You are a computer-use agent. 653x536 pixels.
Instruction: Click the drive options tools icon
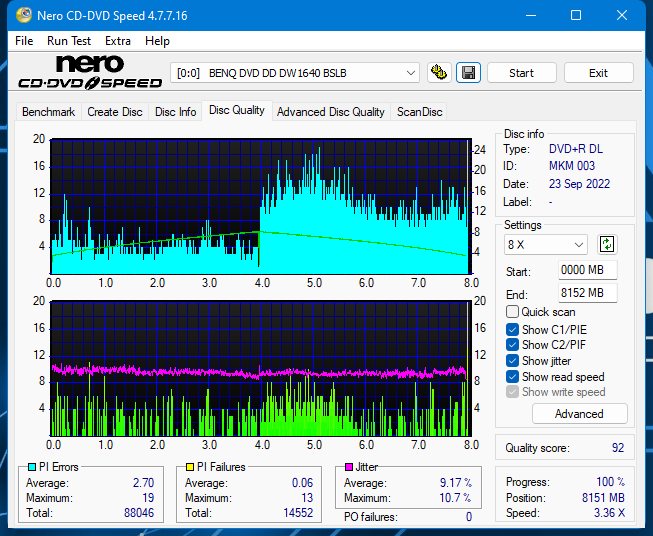[x=439, y=73]
